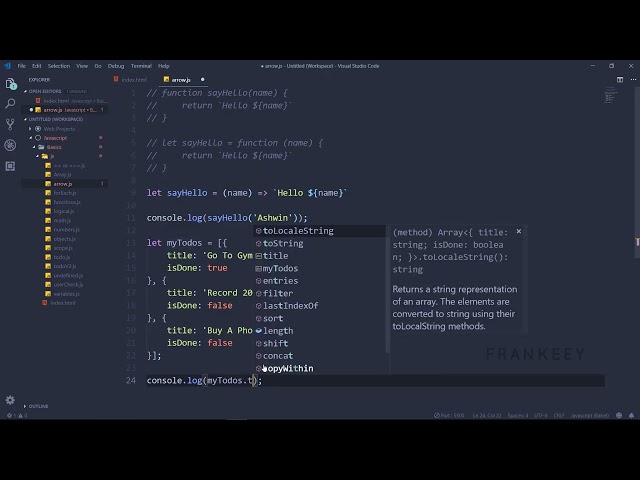
Task: Open the Debug view in activity bar
Action: [x=11, y=145]
